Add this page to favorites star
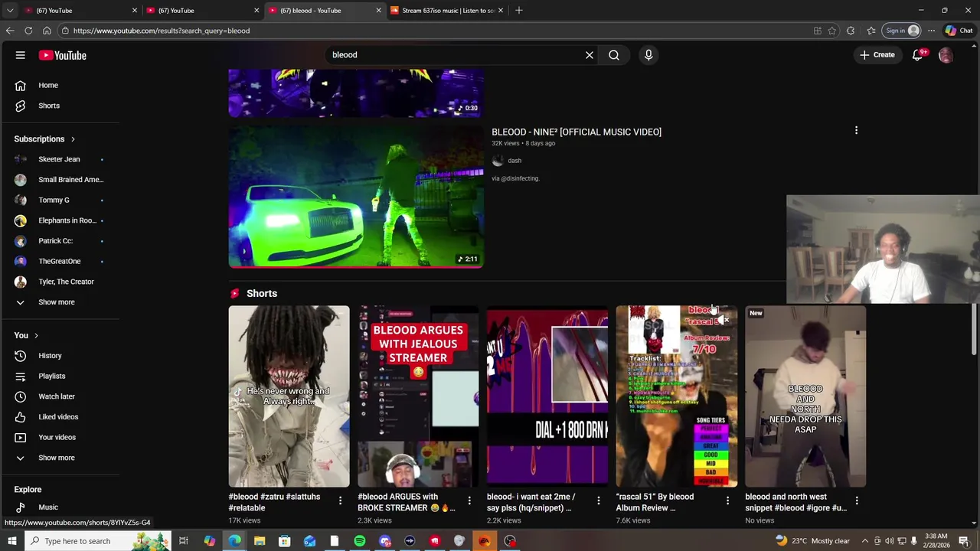980x551 pixels. click(x=832, y=31)
